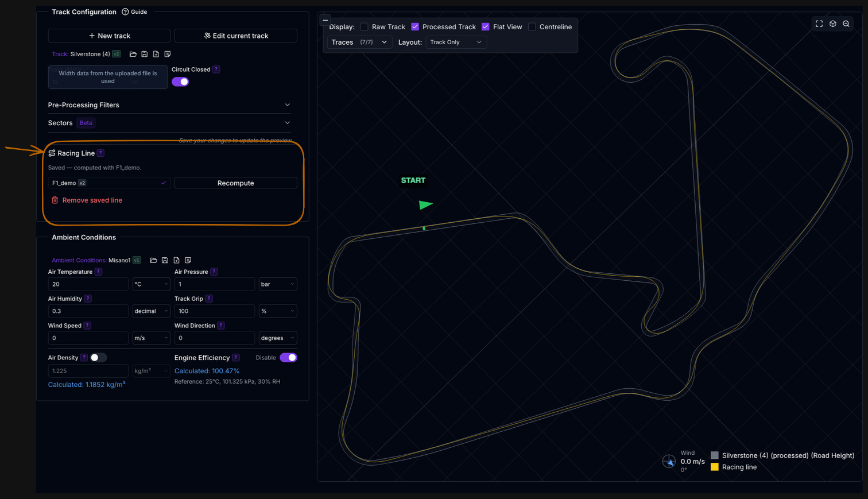Click the v1 version badge of Misano1

click(x=137, y=260)
